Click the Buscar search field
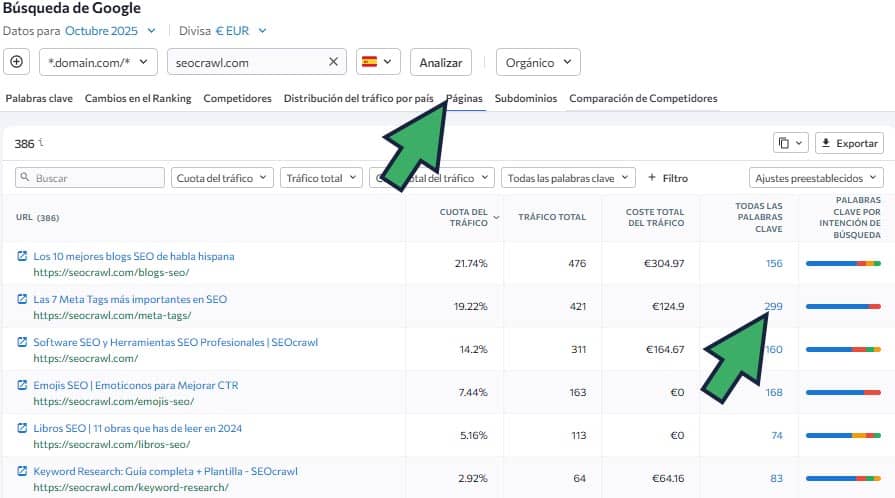The image size is (895, 498). pos(90,178)
